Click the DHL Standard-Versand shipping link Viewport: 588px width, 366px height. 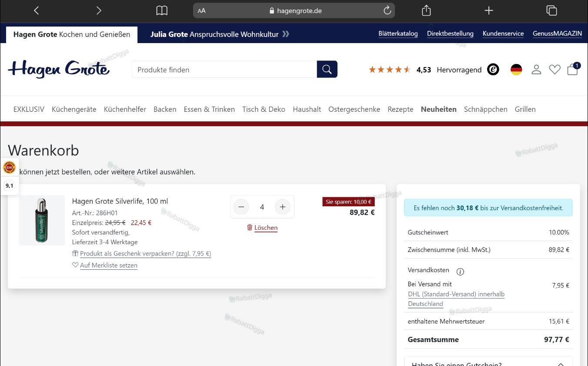456,299
